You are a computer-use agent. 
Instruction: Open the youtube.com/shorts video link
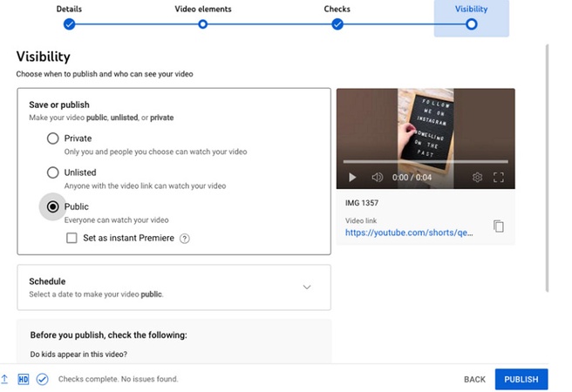click(409, 233)
